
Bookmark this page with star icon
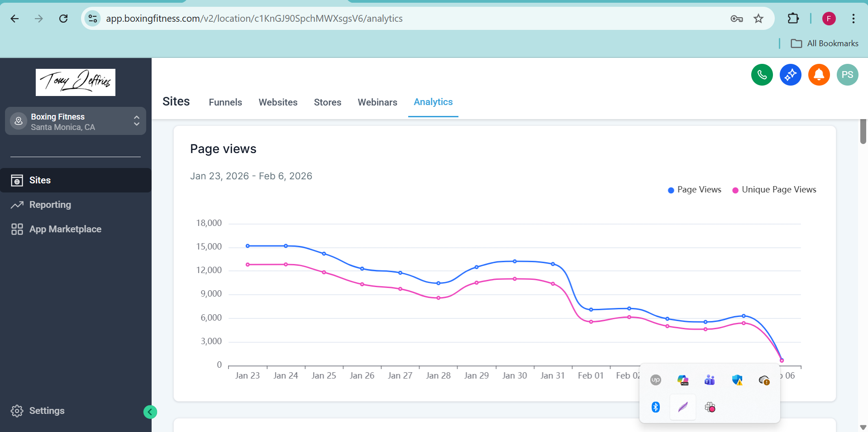[758, 19]
